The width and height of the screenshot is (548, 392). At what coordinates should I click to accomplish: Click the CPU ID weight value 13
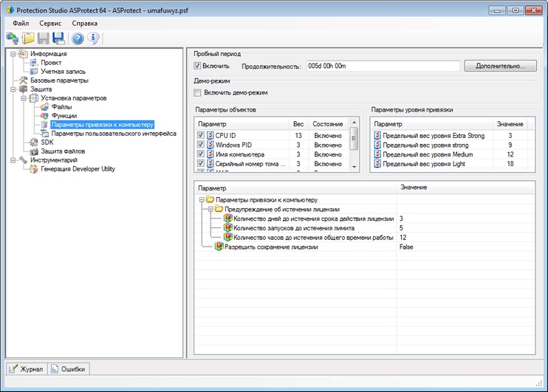(298, 136)
